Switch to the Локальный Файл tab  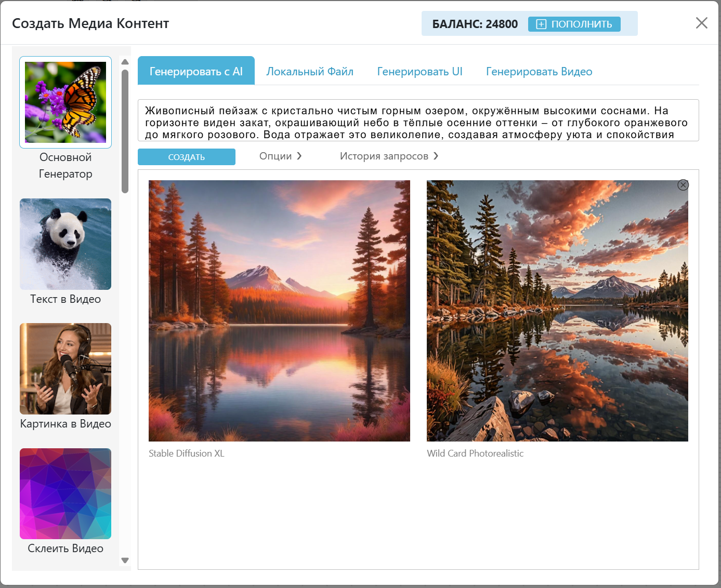(x=310, y=72)
